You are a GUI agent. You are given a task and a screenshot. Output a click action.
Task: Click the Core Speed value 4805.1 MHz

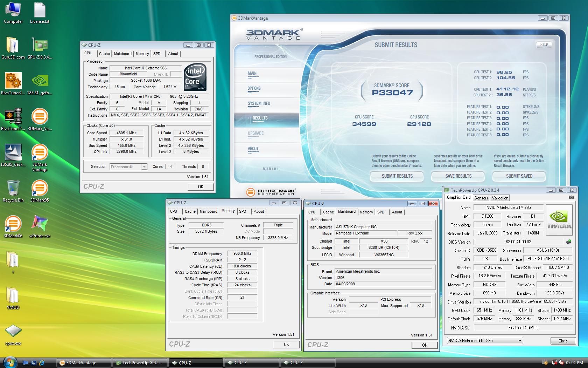coord(127,133)
